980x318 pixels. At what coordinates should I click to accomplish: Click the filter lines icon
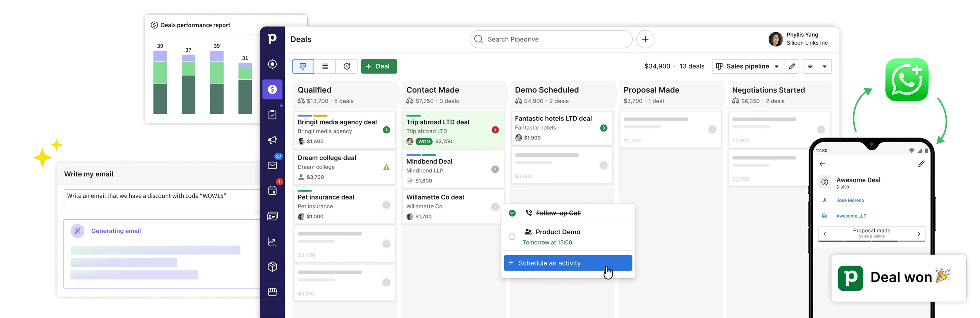[810, 67]
